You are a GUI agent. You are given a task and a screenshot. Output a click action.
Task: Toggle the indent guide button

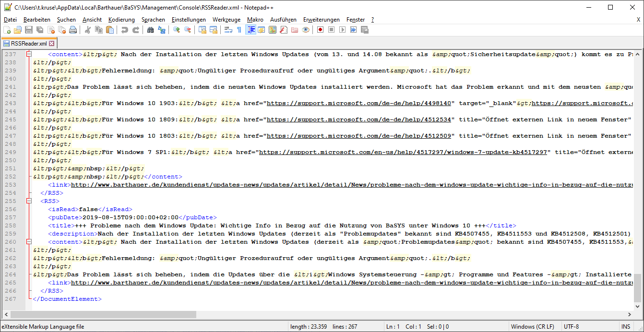pos(250,30)
